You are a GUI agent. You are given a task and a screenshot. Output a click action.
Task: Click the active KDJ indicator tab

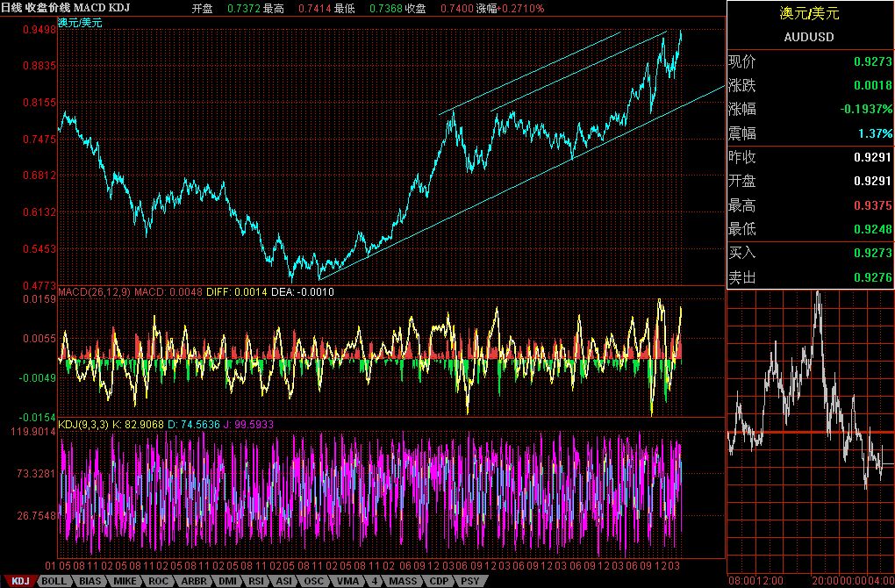pos(19,582)
